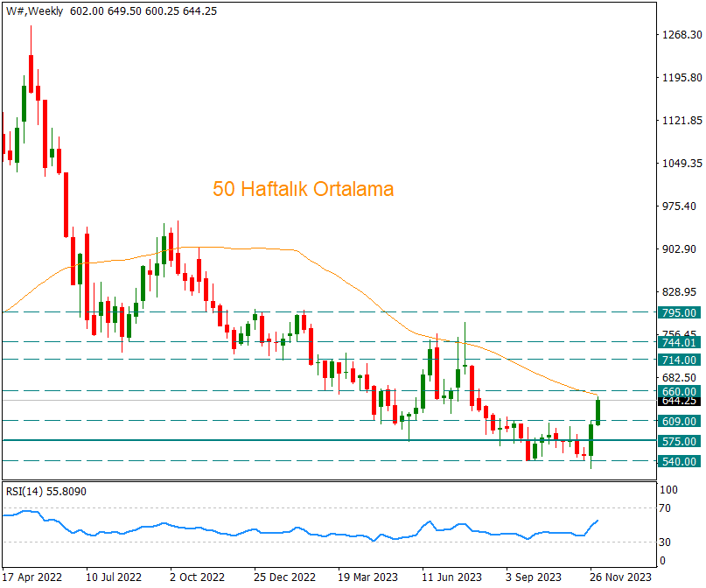Click the 1195.80 price axis value

682,78
